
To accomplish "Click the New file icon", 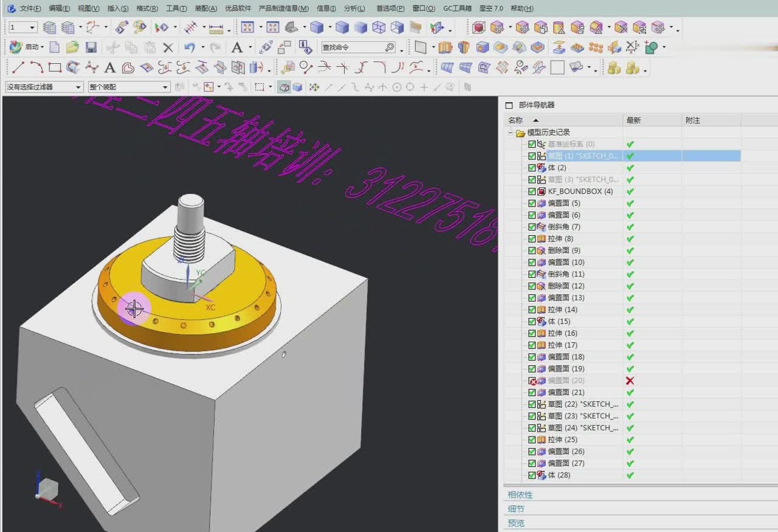I will 55,47.
